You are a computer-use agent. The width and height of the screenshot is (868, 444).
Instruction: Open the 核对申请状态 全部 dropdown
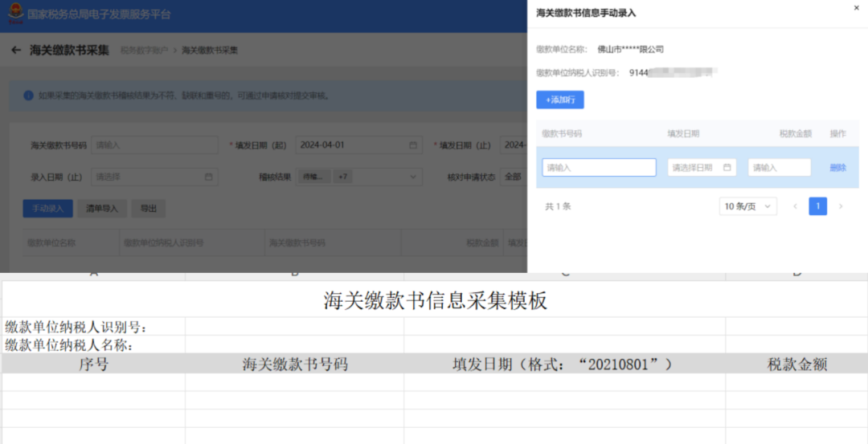click(x=514, y=177)
